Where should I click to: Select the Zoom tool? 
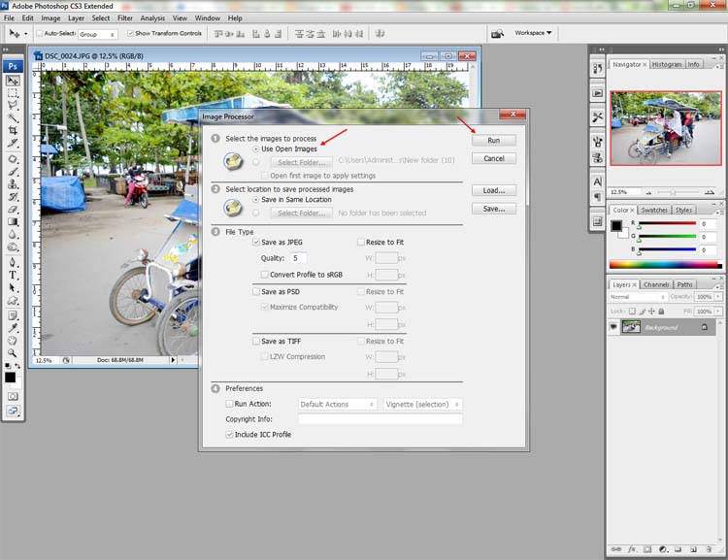[13, 353]
